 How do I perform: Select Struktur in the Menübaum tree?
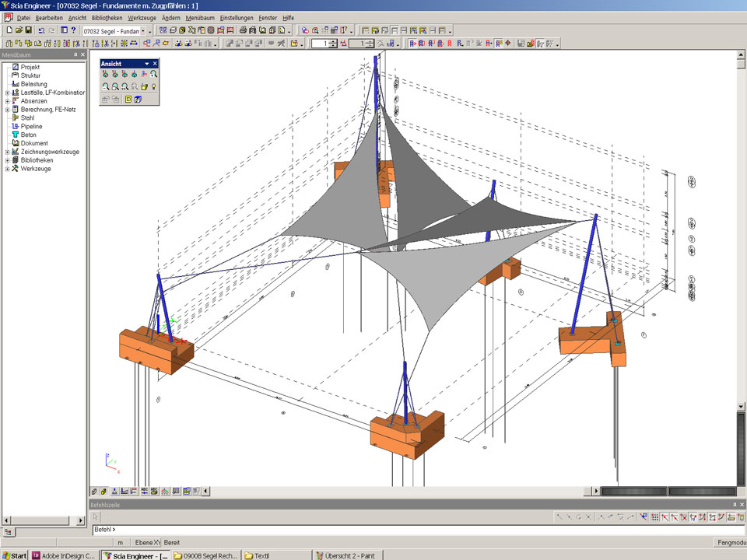tap(30, 75)
